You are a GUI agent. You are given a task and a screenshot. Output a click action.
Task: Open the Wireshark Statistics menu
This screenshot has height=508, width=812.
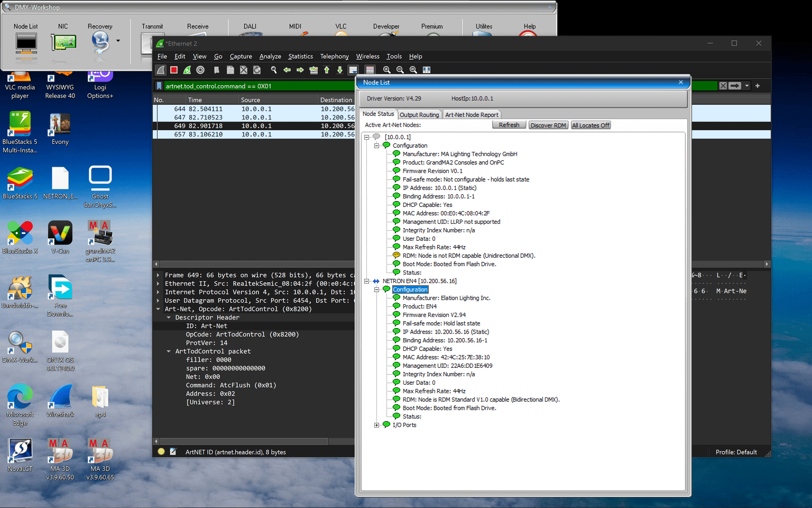[300, 57]
